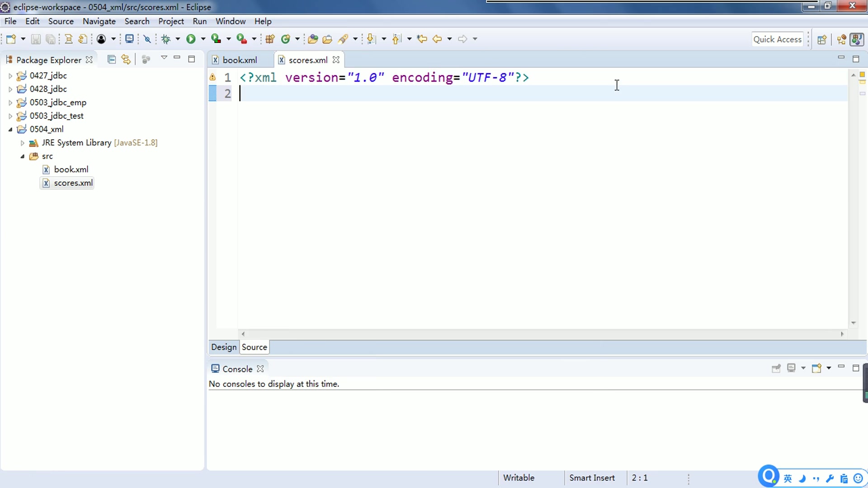Viewport: 868px width, 488px height.
Task: Toggle Smart Insert mode in status bar
Action: pyautogui.click(x=592, y=478)
